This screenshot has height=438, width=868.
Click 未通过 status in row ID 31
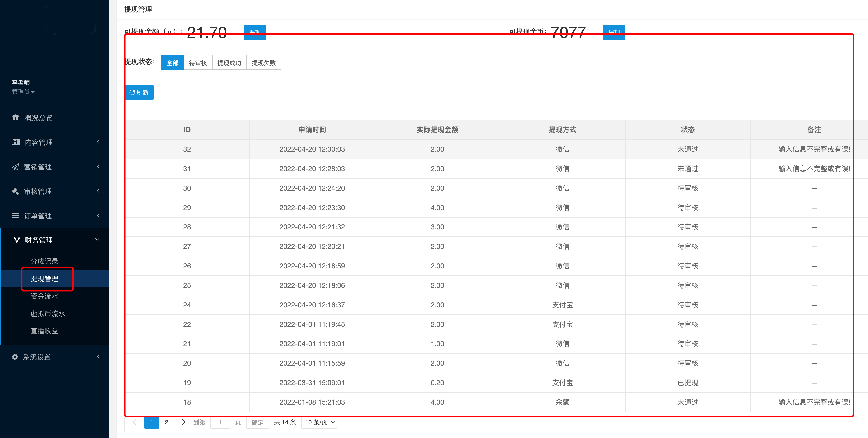(688, 169)
